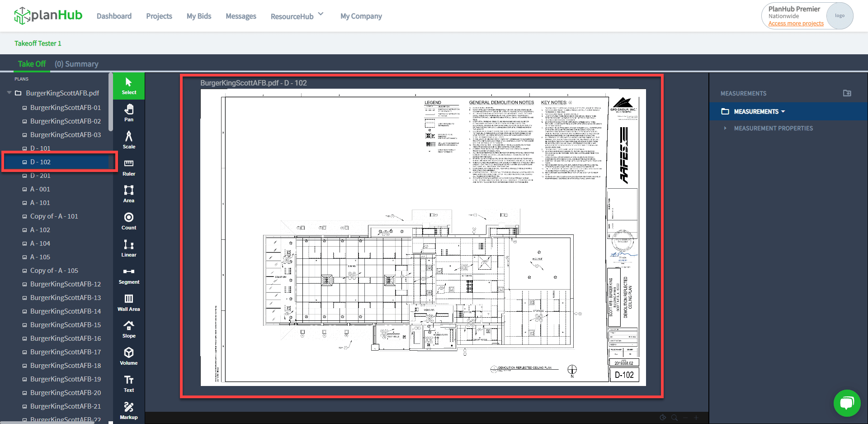Viewport: 868px width, 424px height.
Task: Open the Scale tool
Action: [x=128, y=140]
